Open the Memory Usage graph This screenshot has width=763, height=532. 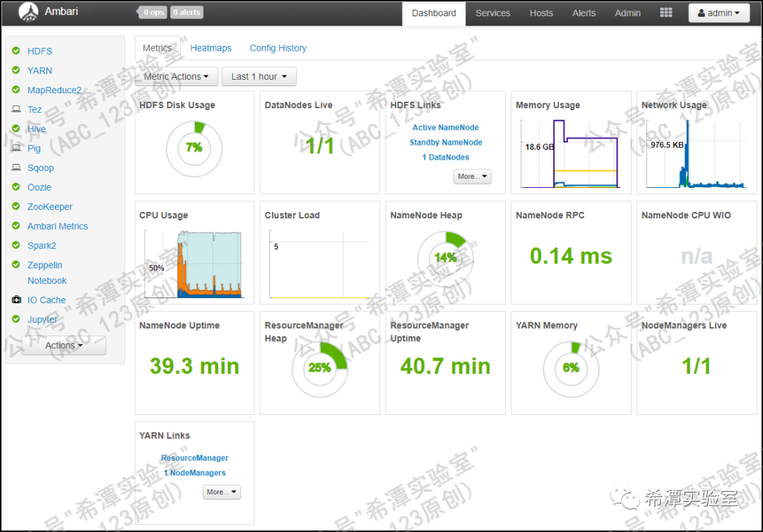click(x=570, y=154)
